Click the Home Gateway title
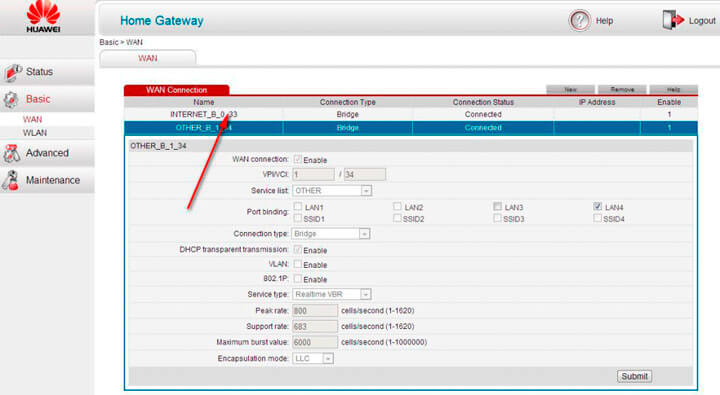Screen dimensions: 720x395 pyautogui.click(x=162, y=21)
